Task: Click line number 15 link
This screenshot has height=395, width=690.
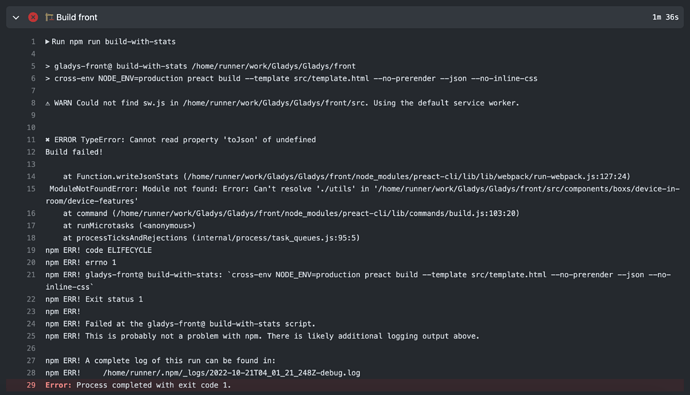Action: (31, 189)
